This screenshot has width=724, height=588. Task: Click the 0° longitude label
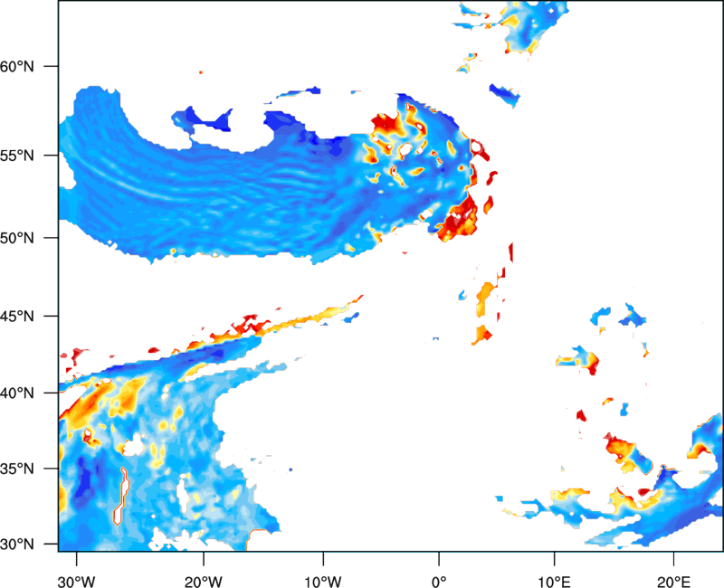(439, 582)
